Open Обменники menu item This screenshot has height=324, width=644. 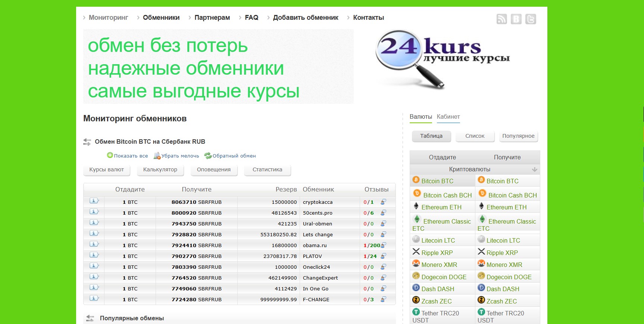(161, 18)
